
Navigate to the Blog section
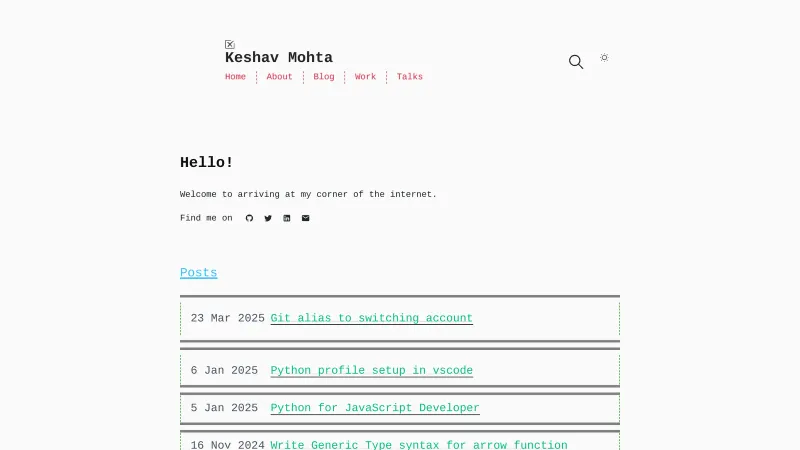324,77
